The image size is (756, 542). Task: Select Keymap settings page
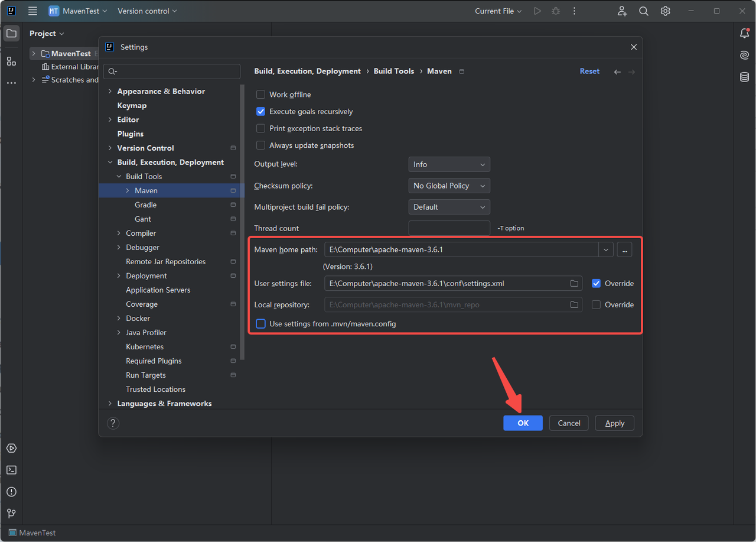(132, 105)
